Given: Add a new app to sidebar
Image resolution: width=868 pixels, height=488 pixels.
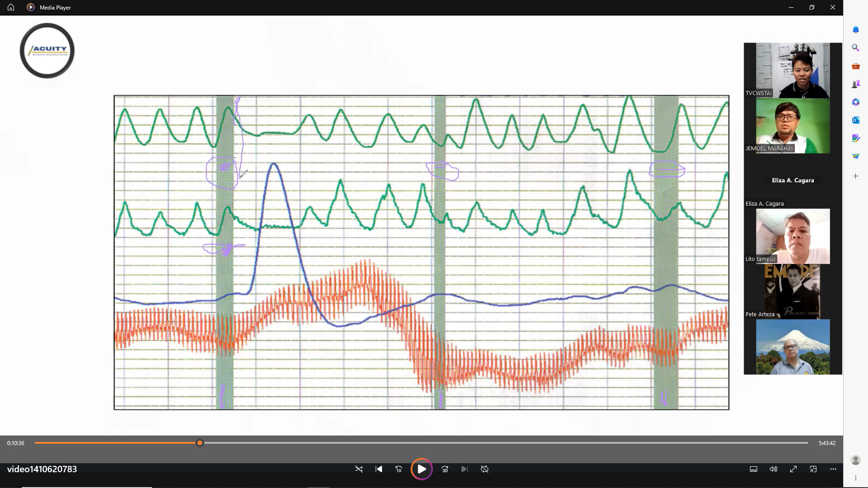Looking at the screenshot, I should point(855,176).
